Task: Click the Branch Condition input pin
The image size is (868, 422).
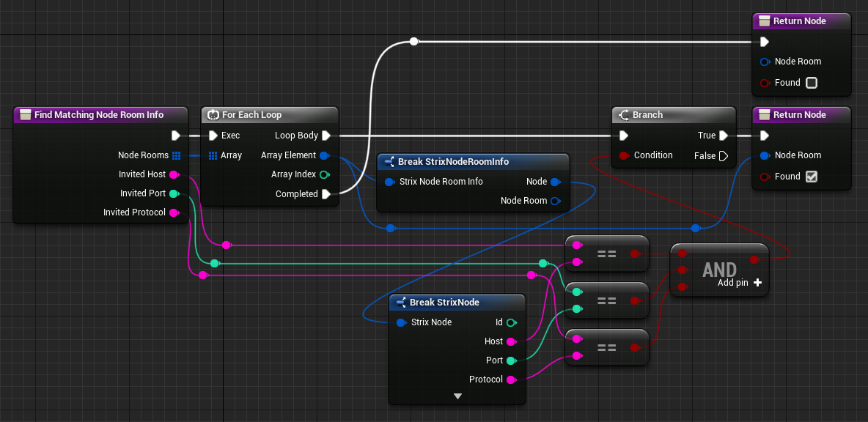Action: (625, 155)
